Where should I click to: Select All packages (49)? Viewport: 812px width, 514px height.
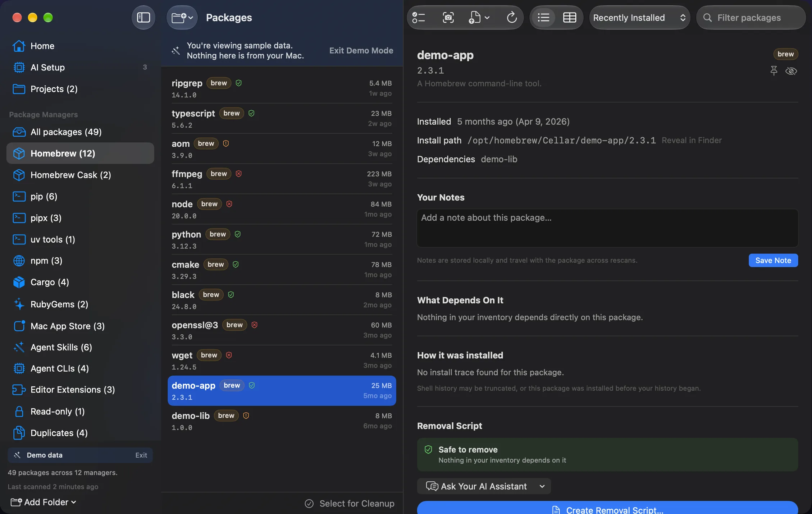pyautogui.click(x=80, y=132)
